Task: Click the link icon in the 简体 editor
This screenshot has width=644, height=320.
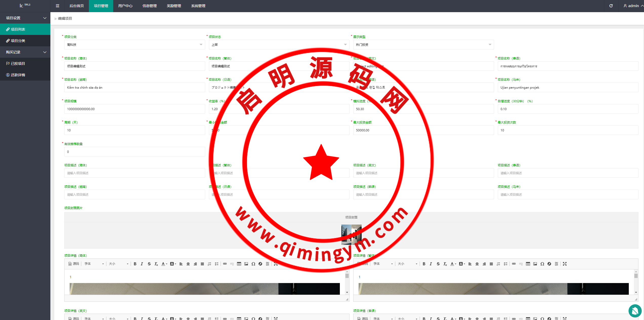Action: pyautogui.click(x=225, y=264)
